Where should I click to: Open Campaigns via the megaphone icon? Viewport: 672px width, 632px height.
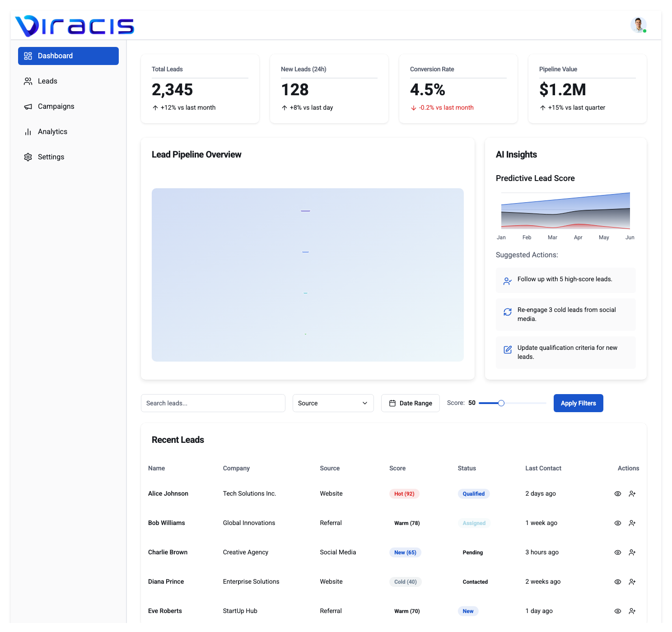[x=28, y=106]
